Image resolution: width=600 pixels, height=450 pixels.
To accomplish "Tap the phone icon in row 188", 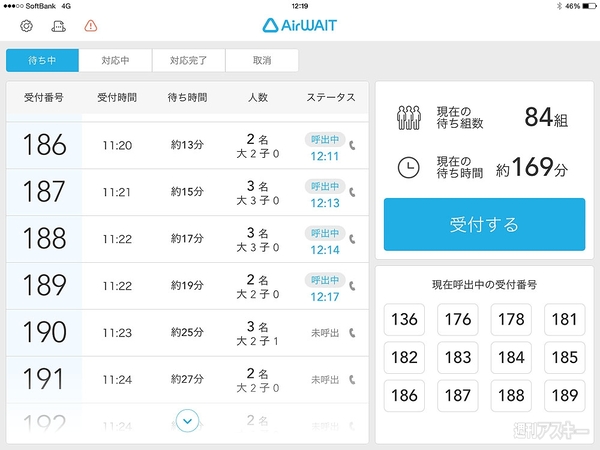I will coord(352,239).
